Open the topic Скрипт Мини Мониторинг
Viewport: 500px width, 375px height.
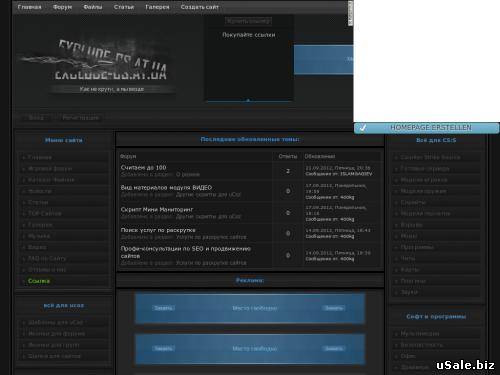[157, 209]
